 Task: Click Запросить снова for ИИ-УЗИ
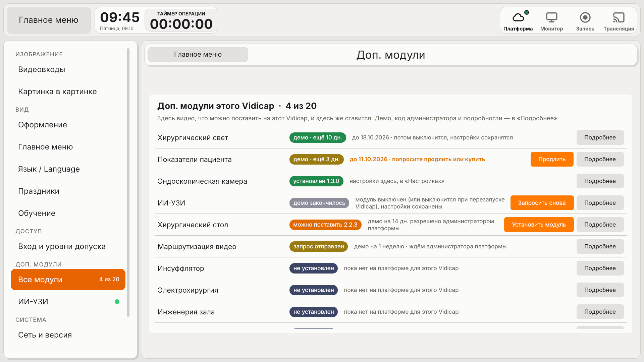pos(542,203)
